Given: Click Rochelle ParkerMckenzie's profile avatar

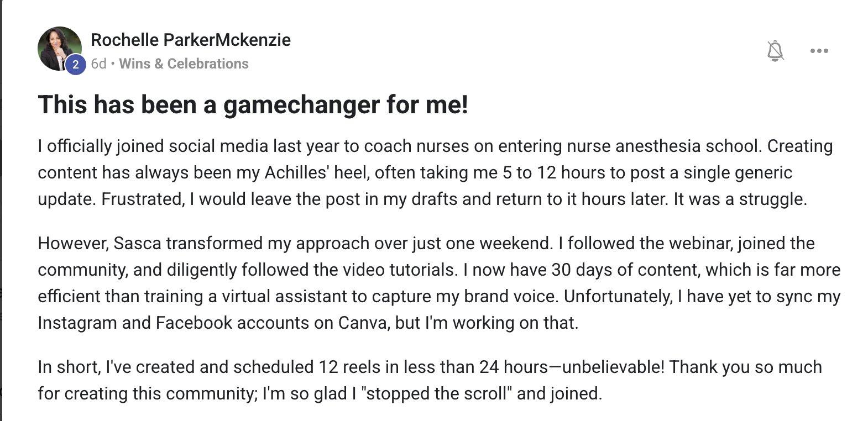Looking at the screenshot, I should tap(57, 48).
